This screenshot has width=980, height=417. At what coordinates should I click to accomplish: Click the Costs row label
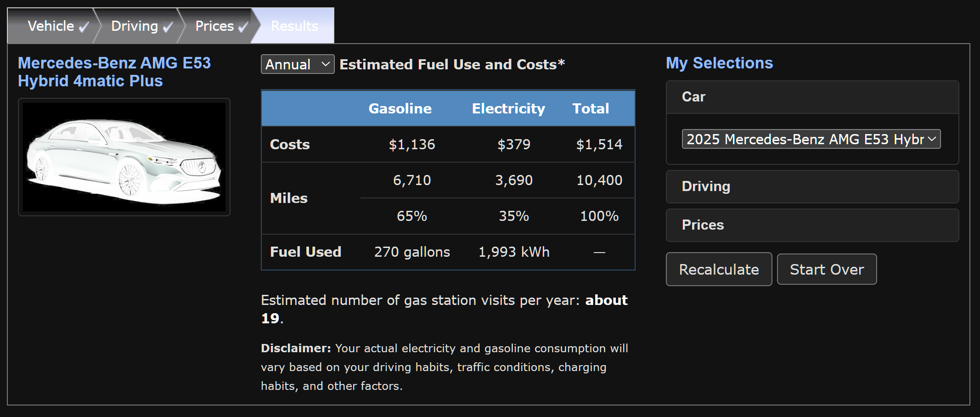[290, 145]
